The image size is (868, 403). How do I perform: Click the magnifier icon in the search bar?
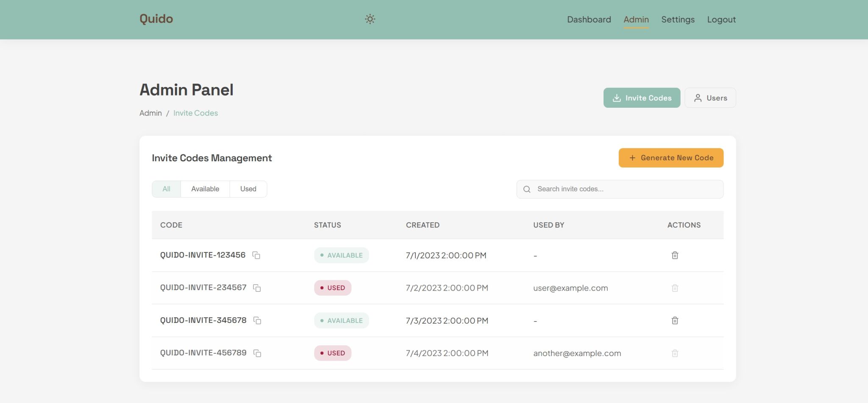pyautogui.click(x=527, y=189)
